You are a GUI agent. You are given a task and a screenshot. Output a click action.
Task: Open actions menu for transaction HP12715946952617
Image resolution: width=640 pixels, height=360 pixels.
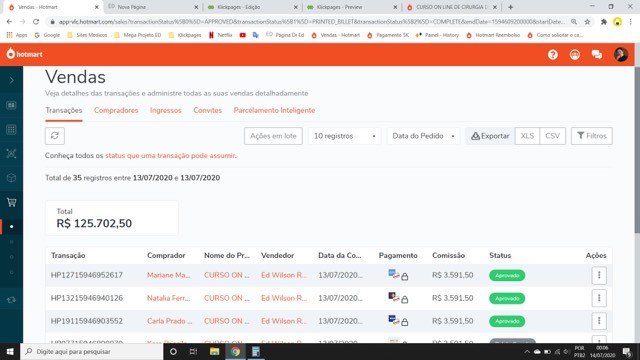pyautogui.click(x=599, y=276)
